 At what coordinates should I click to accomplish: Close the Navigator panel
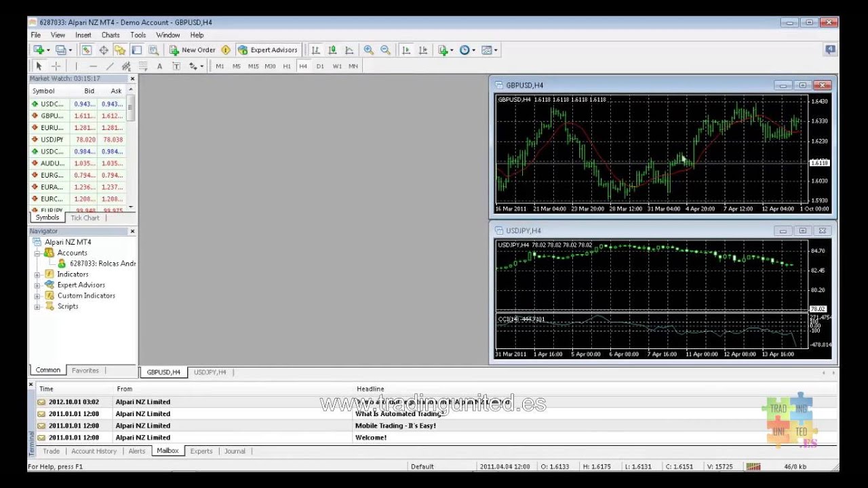tap(132, 231)
